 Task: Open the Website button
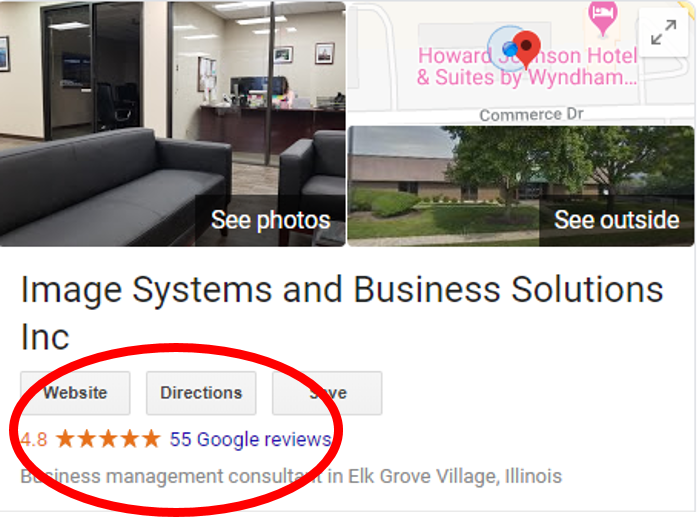[x=75, y=393]
